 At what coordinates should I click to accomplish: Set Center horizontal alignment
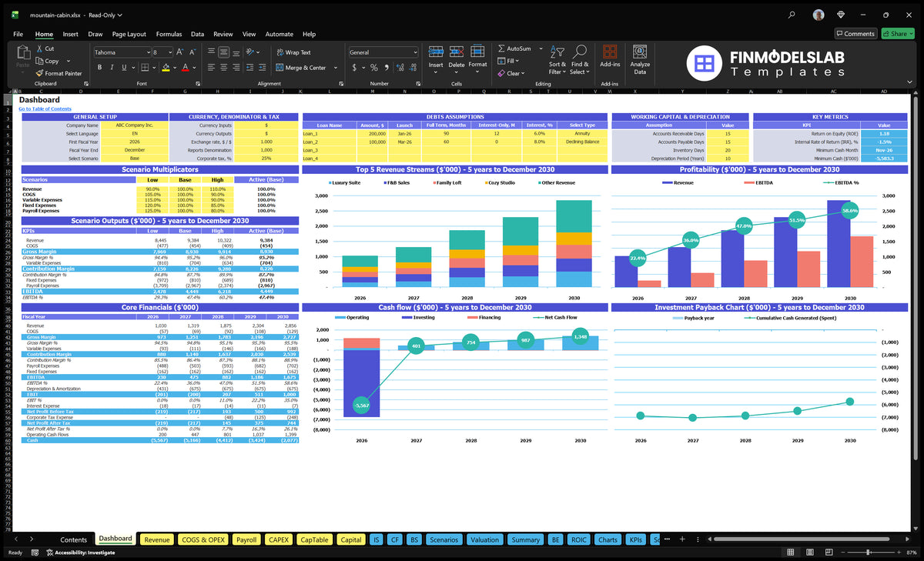(x=223, y=68)
